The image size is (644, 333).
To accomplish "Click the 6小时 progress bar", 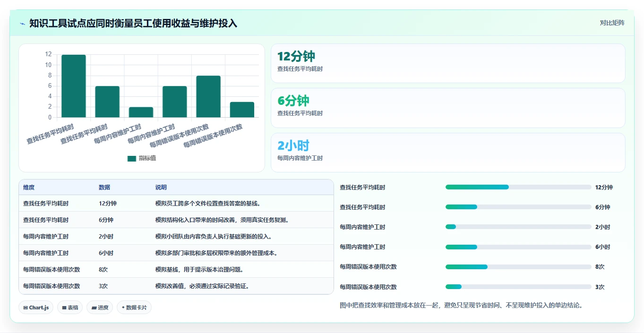I will pyautogui.click(x=518, y=247).
